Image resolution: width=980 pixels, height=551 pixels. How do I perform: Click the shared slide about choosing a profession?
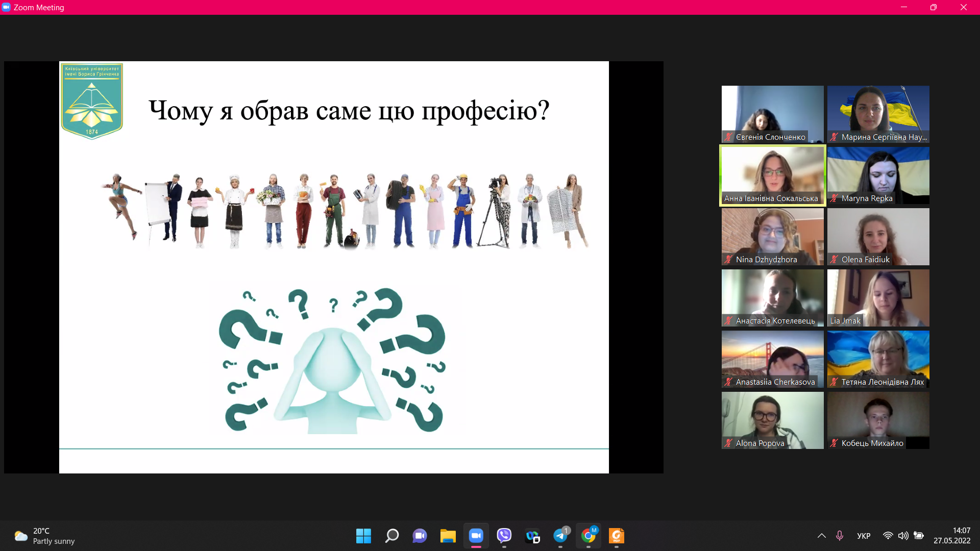point(334,267)
